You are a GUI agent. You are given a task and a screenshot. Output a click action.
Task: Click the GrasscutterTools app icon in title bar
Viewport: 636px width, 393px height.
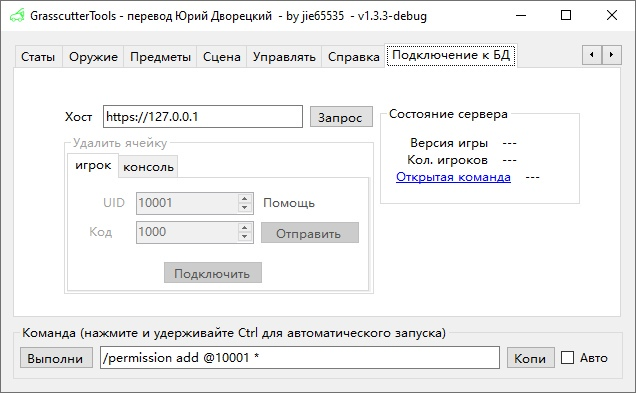(17, 16)
